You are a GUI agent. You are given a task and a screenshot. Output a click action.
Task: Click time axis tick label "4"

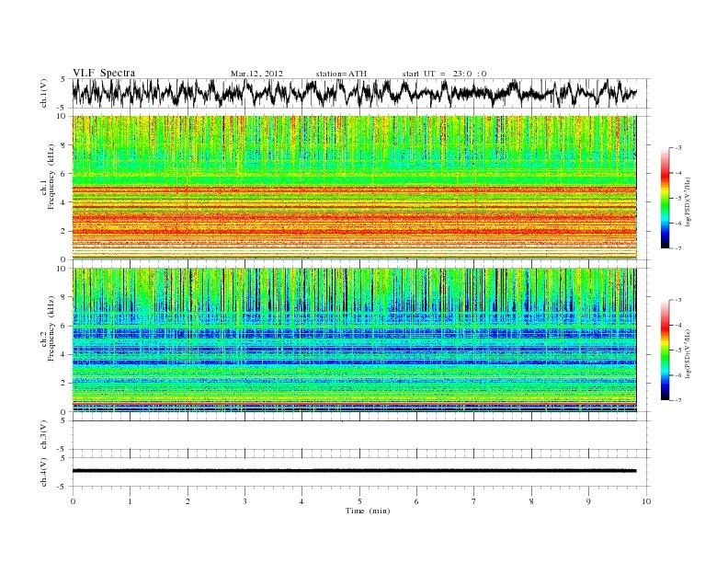(301, 501)
